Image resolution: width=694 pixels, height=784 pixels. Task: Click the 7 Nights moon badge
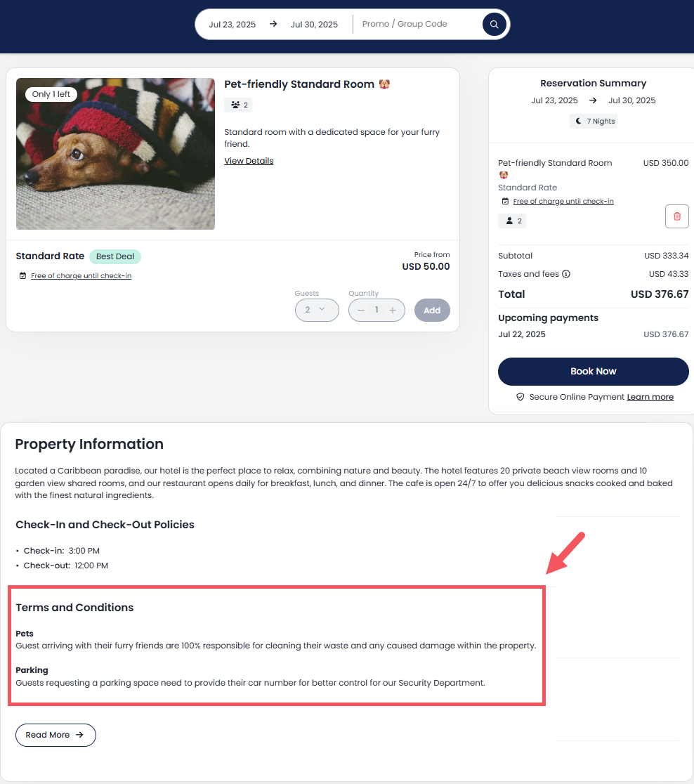pyautogui.click(x=594, y=121)
